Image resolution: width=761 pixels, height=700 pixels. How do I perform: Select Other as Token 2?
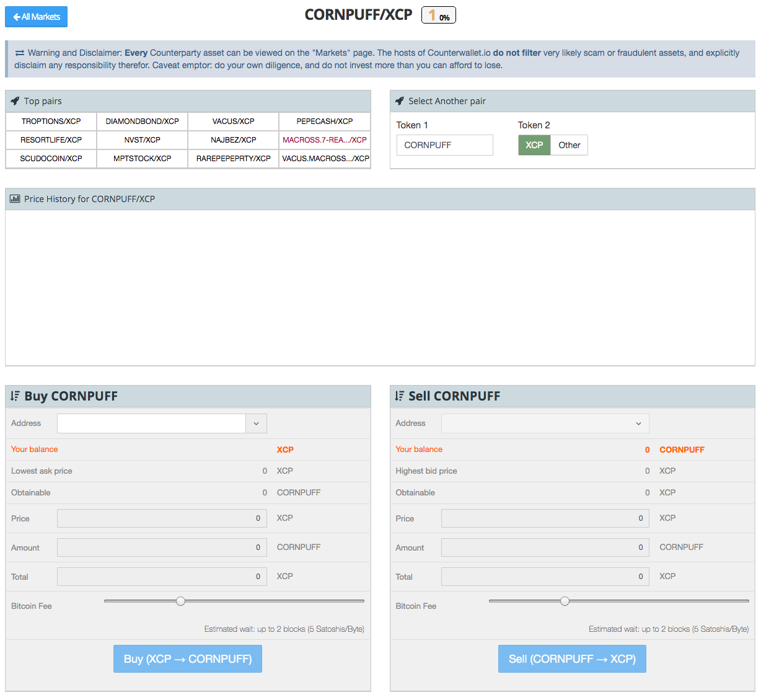click(x=570, y=145)
